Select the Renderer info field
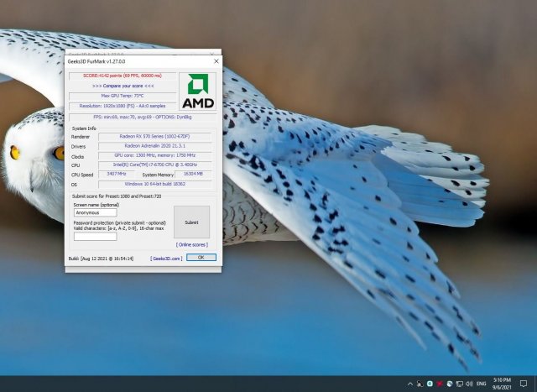 [154, 136]
